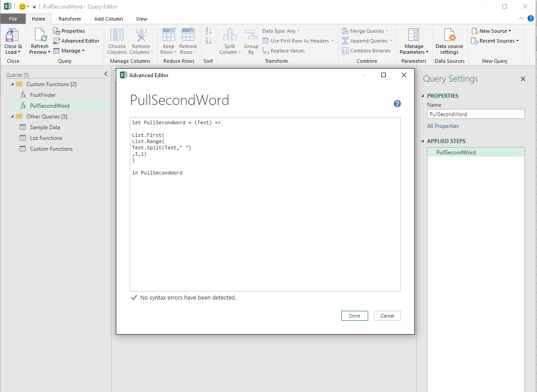Click the Close & Load icon

coord(13,35)
